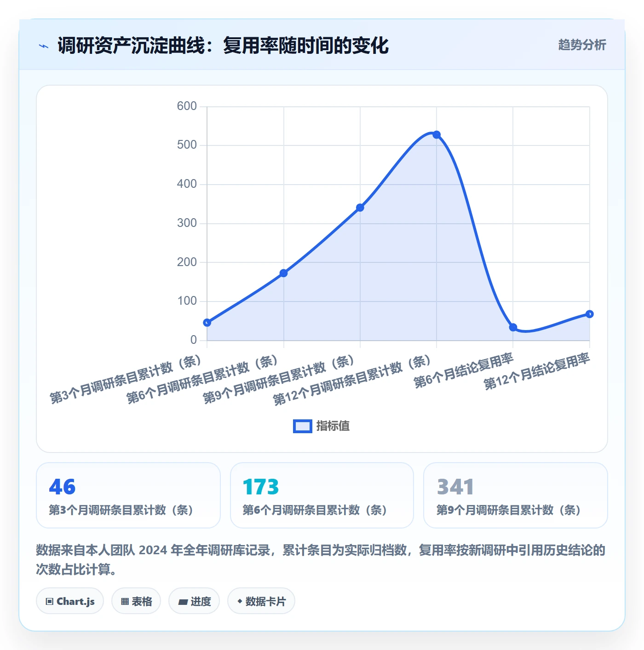Image resolution: width=644 pixels, height=650 pixels.
Task: Click the 第9个月调研条目累计数 card label
Action: [x=509, y=510]
